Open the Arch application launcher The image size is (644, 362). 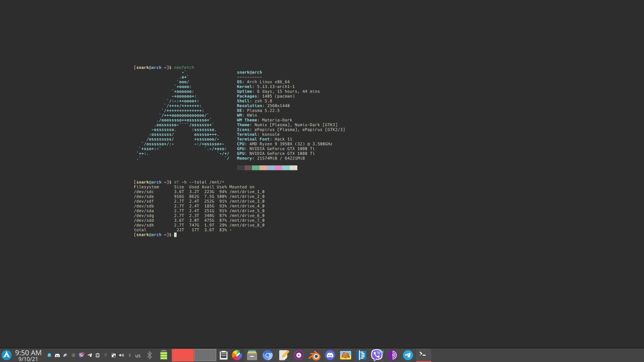pos(7,355)
